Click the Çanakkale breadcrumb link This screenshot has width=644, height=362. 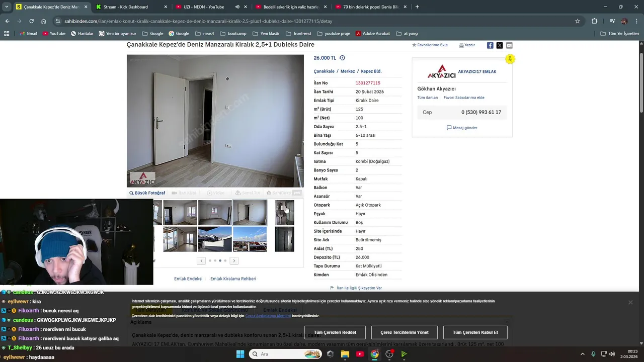324,71
